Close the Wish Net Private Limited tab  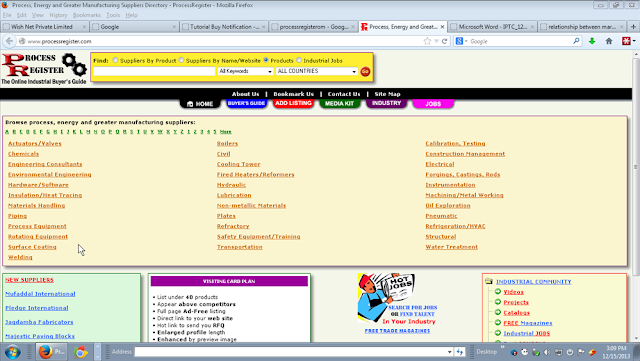tap(84, 27)
